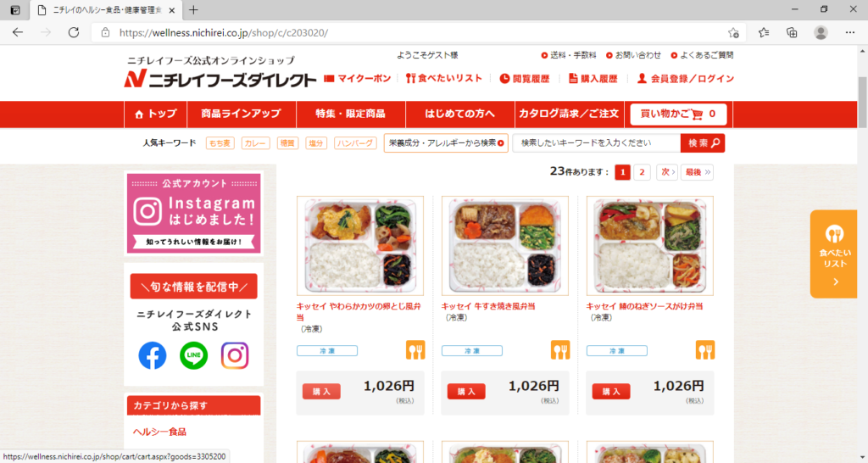868x463 pixels.
Task: Go to 会員登録/ログイン
Action: tap(685, 79)
